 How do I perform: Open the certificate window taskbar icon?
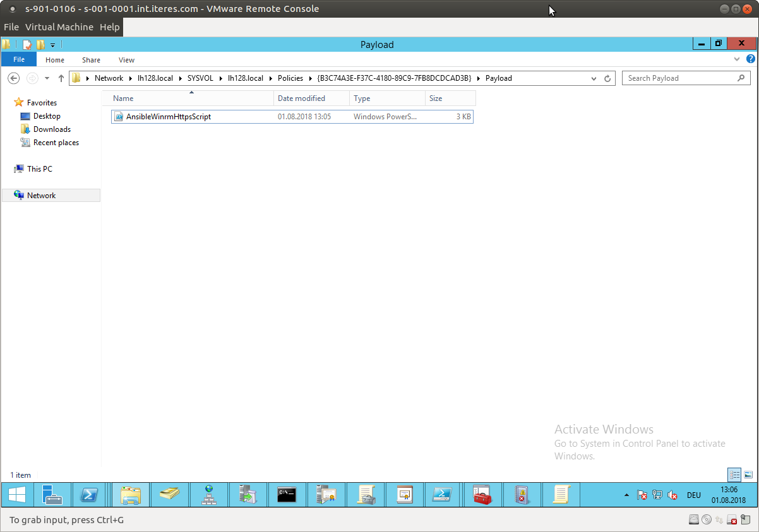[404, 495]
